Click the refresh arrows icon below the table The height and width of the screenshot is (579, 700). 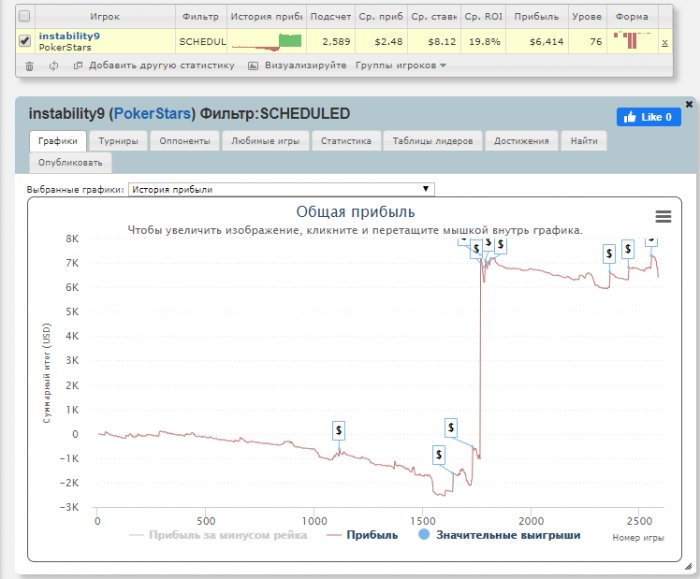(54, 66)
